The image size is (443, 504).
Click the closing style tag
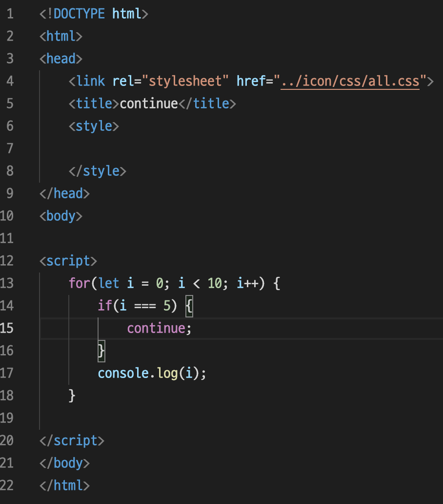click(98, 171)
